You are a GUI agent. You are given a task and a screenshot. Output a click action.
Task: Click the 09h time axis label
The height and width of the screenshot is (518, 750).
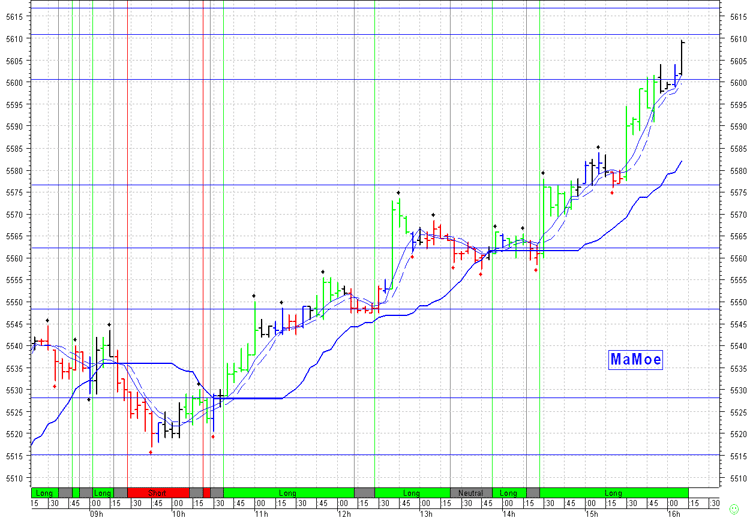[96, 514]
